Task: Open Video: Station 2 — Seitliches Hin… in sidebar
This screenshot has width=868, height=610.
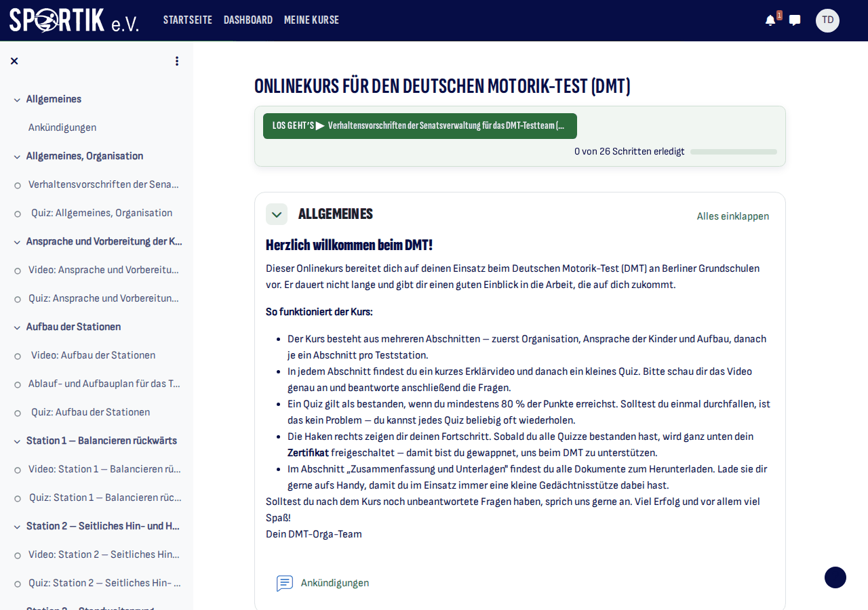Action: point(104,554)
